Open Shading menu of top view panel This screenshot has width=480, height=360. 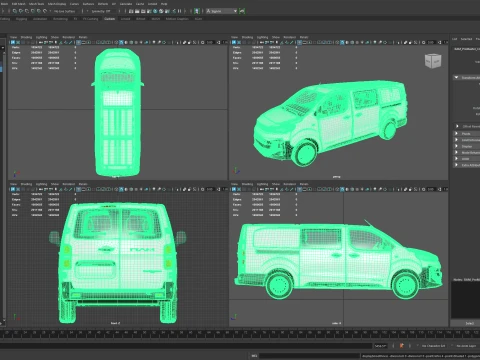coord(26,37)
